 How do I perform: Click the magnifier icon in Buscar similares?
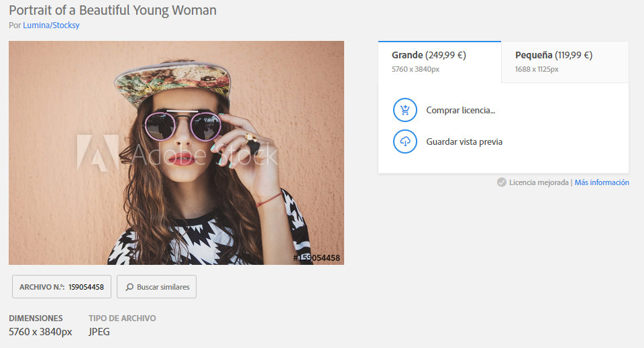tap(129, 287)
